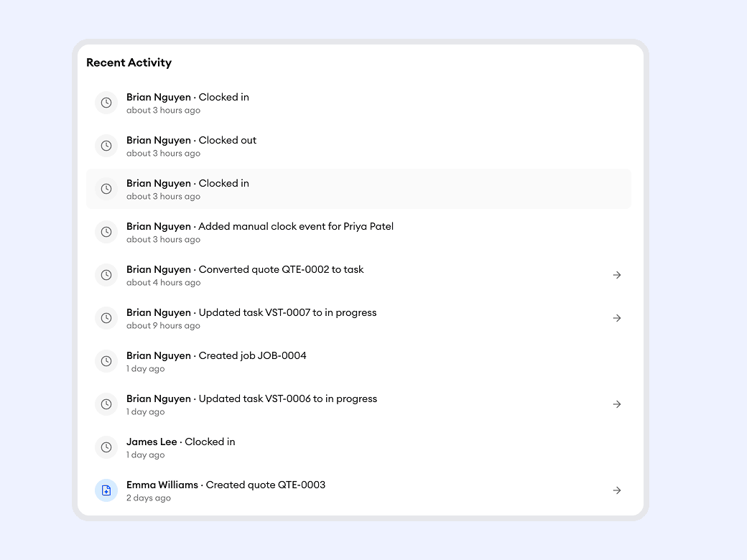This screenshot has height=560, width=747.
Task: Go to quote QTE-0003 using its arrow
Action: (x=616, y=490)
